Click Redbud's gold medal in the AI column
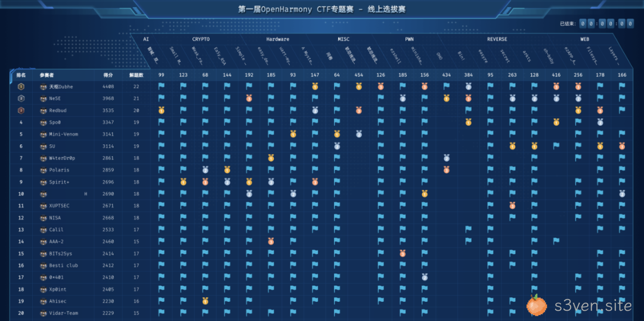This screenshot has width=644, height=321. click(x=162, y=110)
